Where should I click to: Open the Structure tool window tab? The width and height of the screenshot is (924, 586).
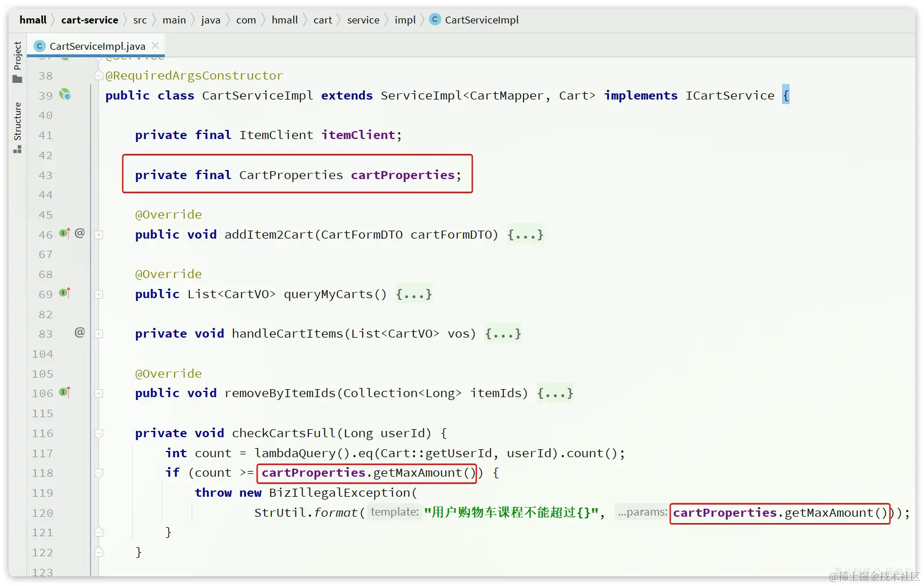coord(17,128)
